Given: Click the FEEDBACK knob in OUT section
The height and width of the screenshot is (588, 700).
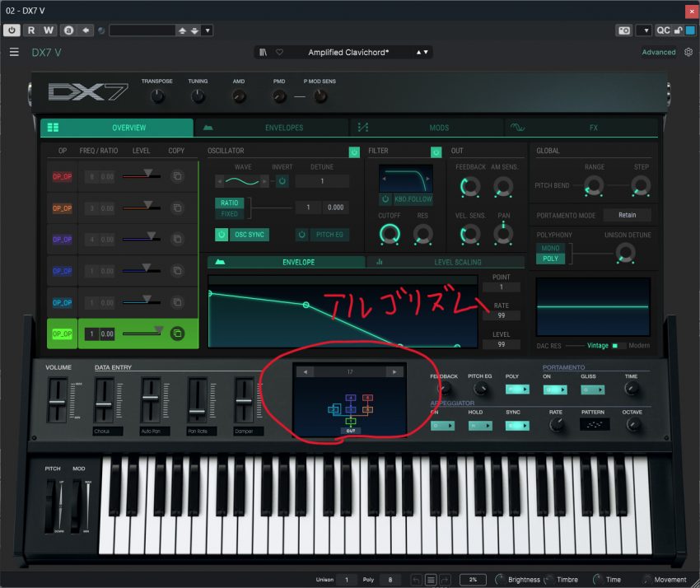Looking at the screenshot, I should pos(470,187).
